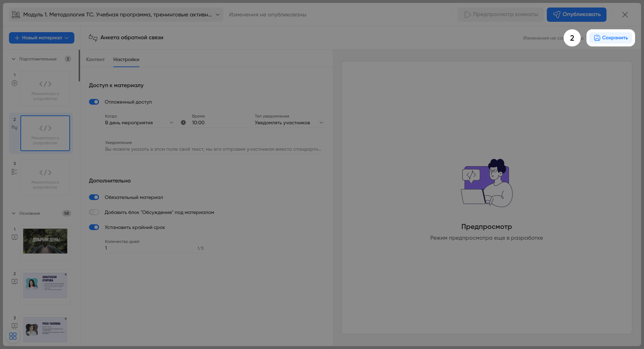Select the highlighted preparatory thumbnail number 2
Viewport: 644px width, 349px height.
point(45,133)
